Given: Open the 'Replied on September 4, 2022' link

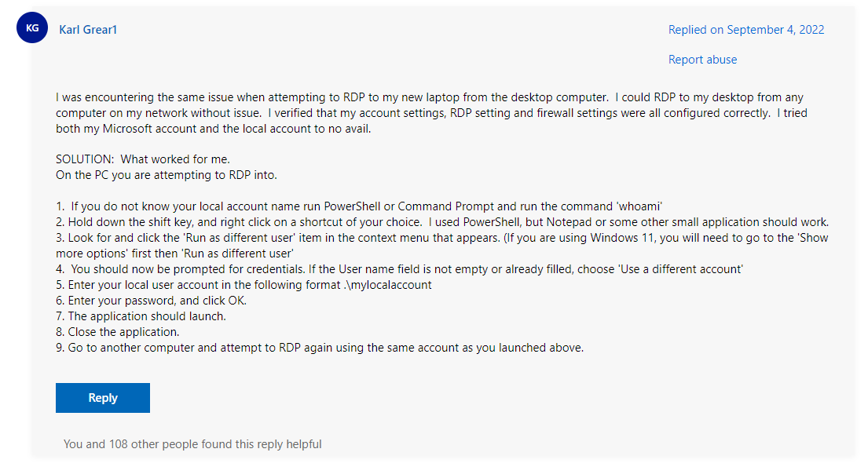Looking at the screenshot, I should 745,30.
